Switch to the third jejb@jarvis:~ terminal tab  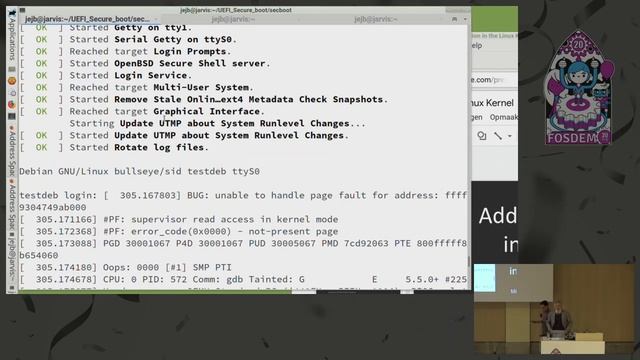point(376,19)
